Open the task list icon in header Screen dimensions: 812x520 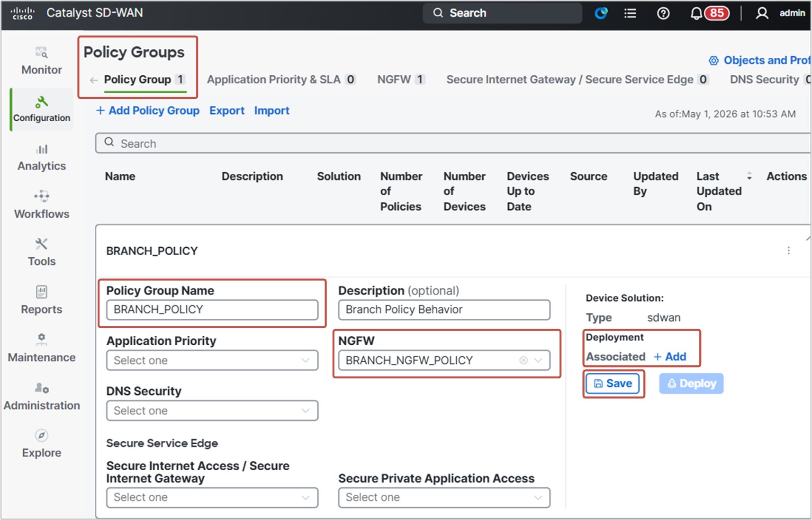630,13
